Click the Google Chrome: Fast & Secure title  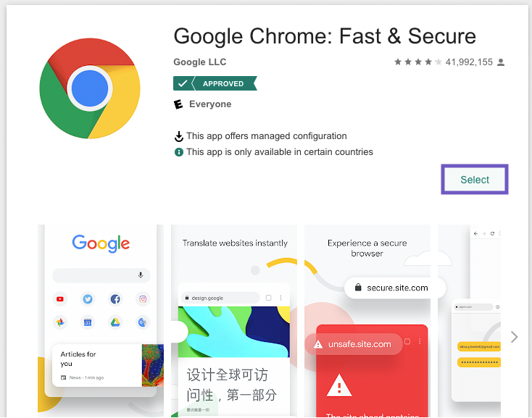point(325,36)
